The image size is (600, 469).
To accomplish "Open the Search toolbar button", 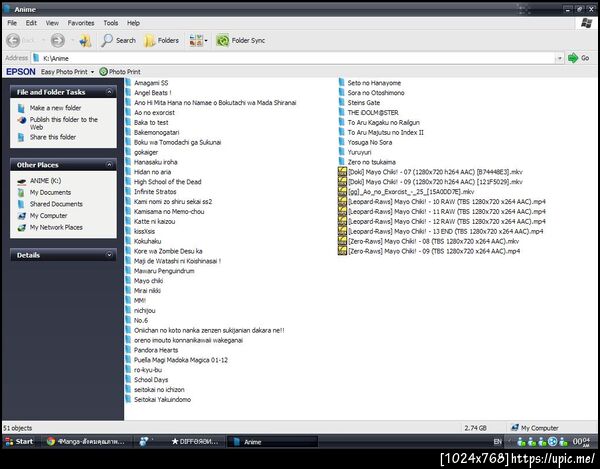I will tap(118, 40).
